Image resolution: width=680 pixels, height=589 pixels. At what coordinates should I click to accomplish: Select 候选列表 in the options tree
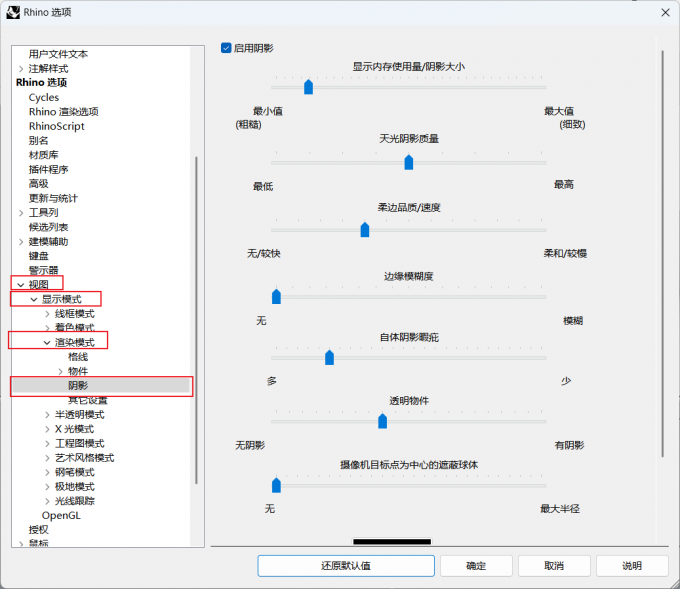49,227
